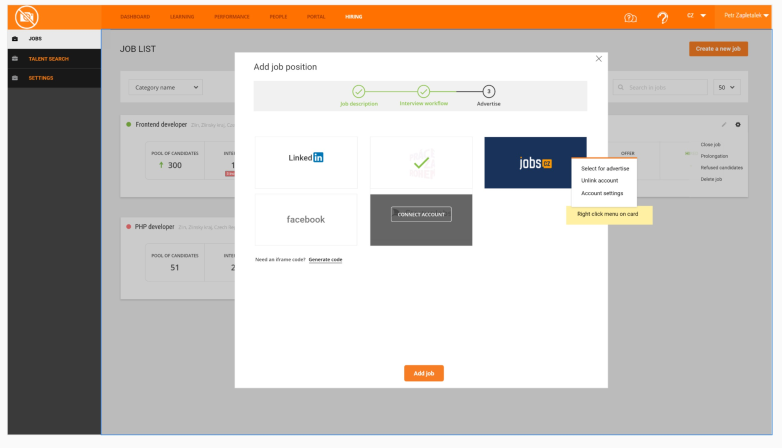
Task: Click the Generate code link
Action: pos(325,259)
